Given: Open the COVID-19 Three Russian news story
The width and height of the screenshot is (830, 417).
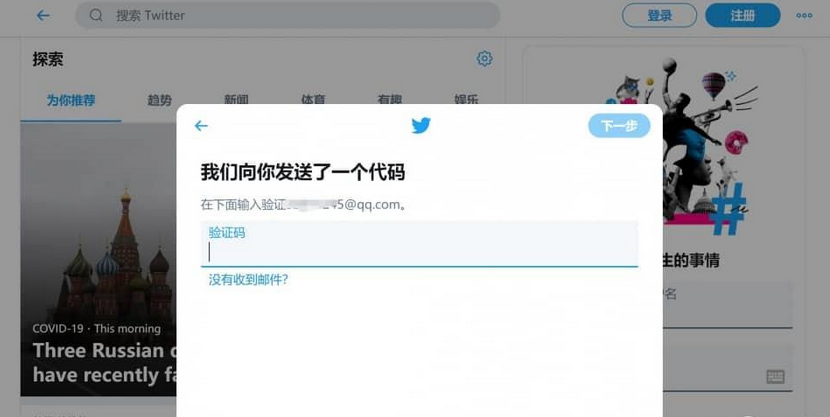Looking at the screenshot, I should tap(98, 259).
